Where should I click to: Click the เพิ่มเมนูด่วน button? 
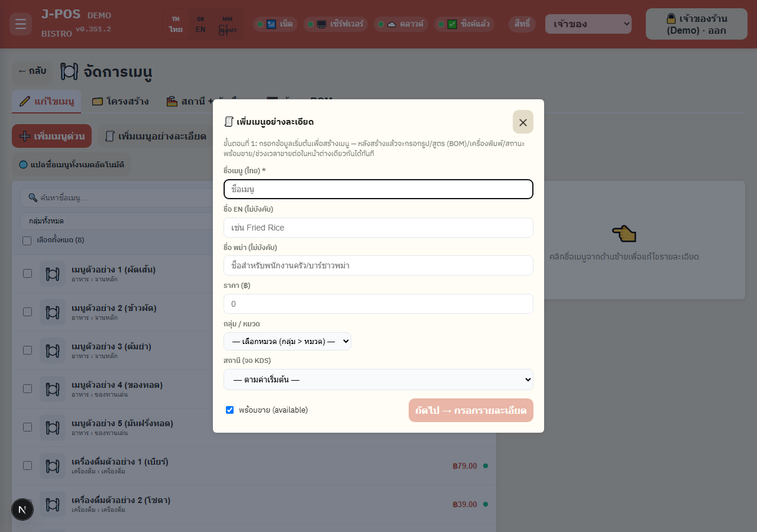[x=52, y=136]
